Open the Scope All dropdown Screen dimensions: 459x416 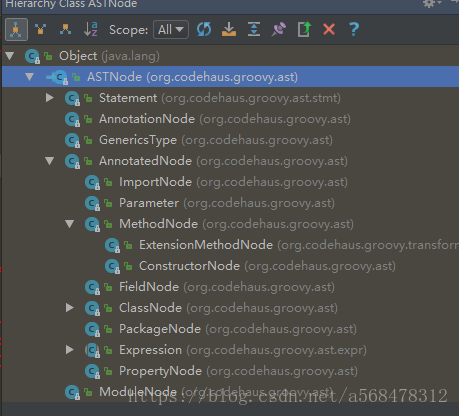(171, 30)
